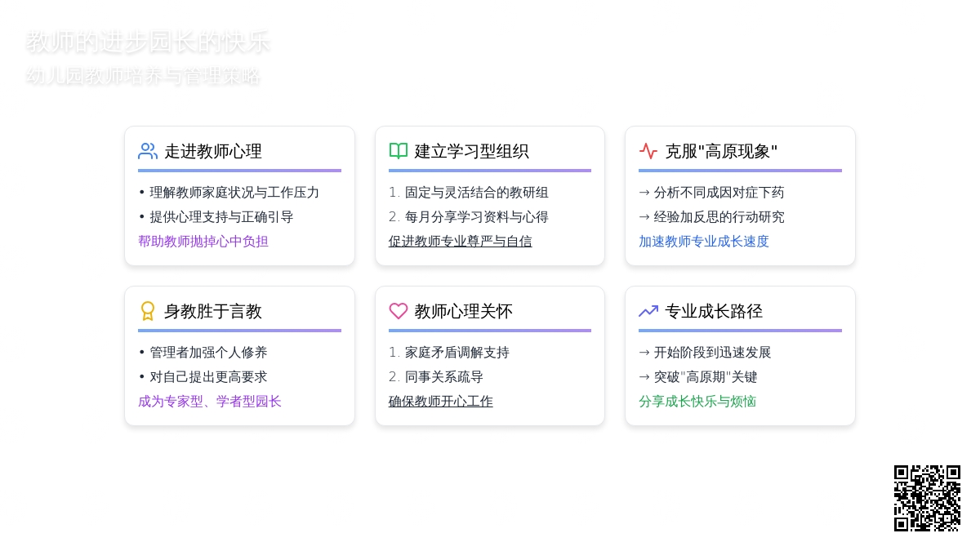The width and height of the screenshot is (980, 551).
Task: Click the purple text 帮助教师抛掉心中负担
Action: [203, 242]
